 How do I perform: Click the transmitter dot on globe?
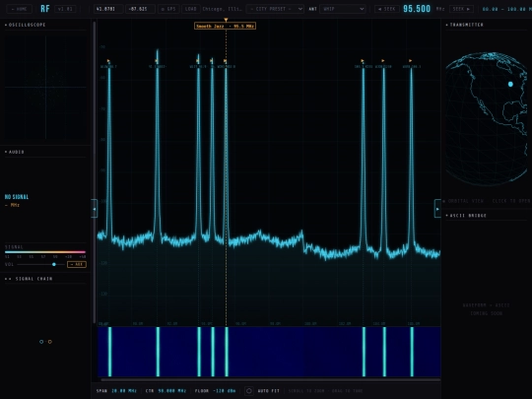pos(510,84)
